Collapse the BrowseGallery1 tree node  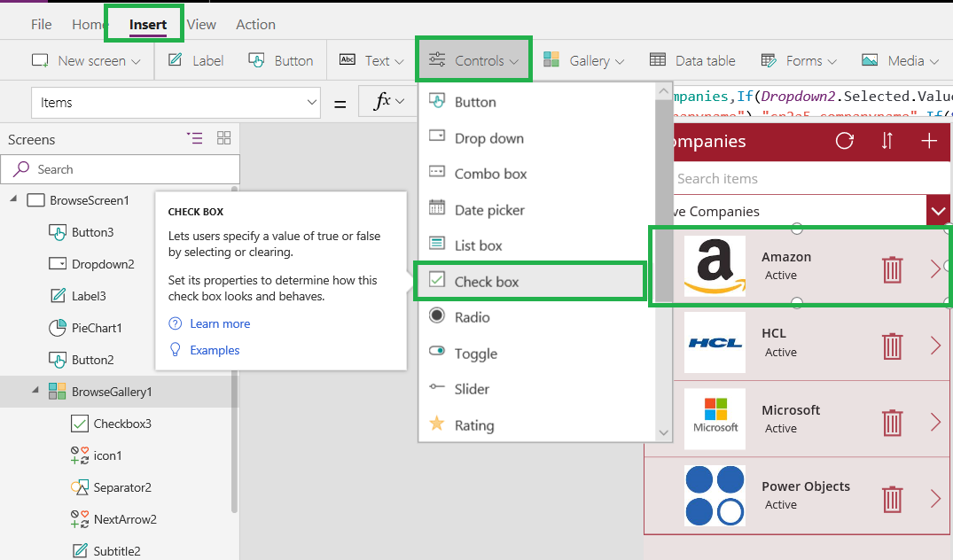point(35,391)
